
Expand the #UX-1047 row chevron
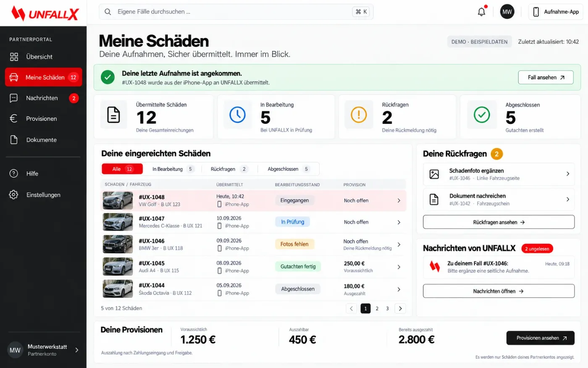click(x=399, y=222)
